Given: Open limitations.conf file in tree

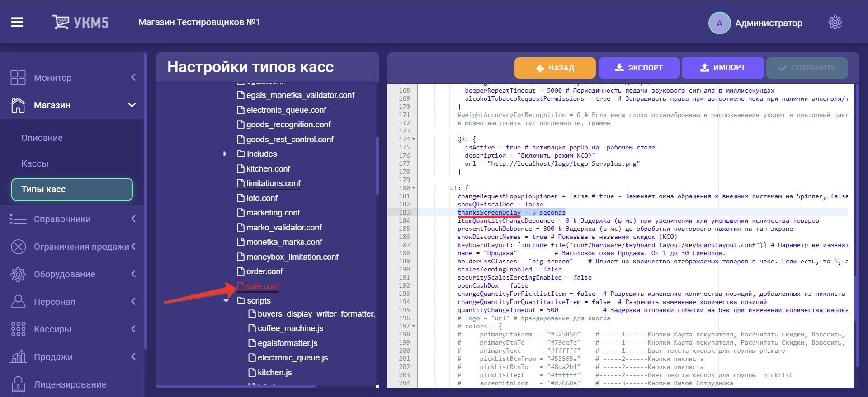Looking at the screenshot, I should point(273,183).
